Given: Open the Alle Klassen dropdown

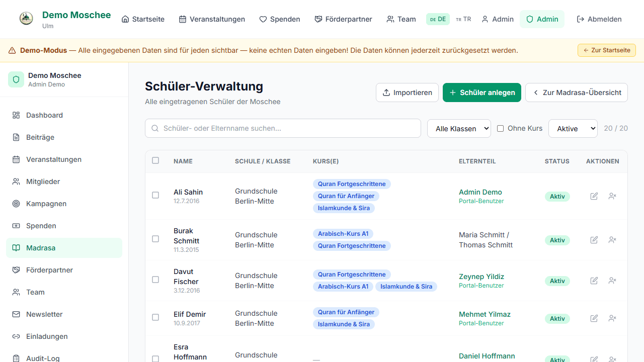Looking at the screenshot, I should (459, 128).
